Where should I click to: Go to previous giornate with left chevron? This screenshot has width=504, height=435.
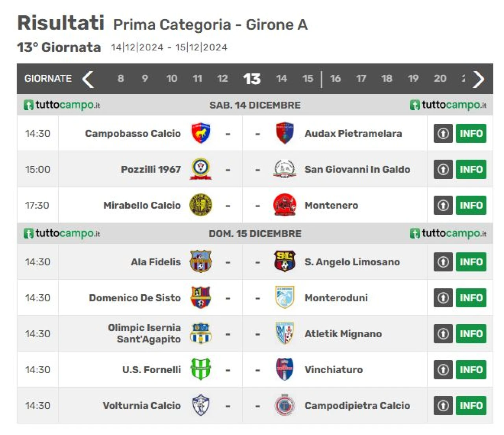(x=88, y=79)
